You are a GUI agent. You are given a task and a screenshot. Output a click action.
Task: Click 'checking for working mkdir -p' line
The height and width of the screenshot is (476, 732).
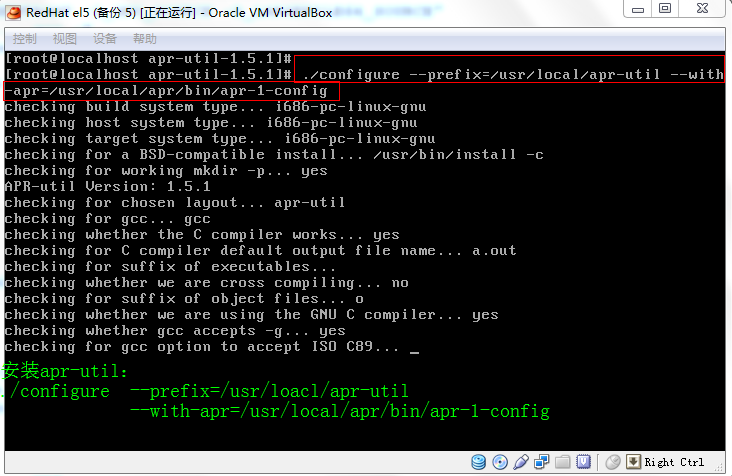pos(166,171)
